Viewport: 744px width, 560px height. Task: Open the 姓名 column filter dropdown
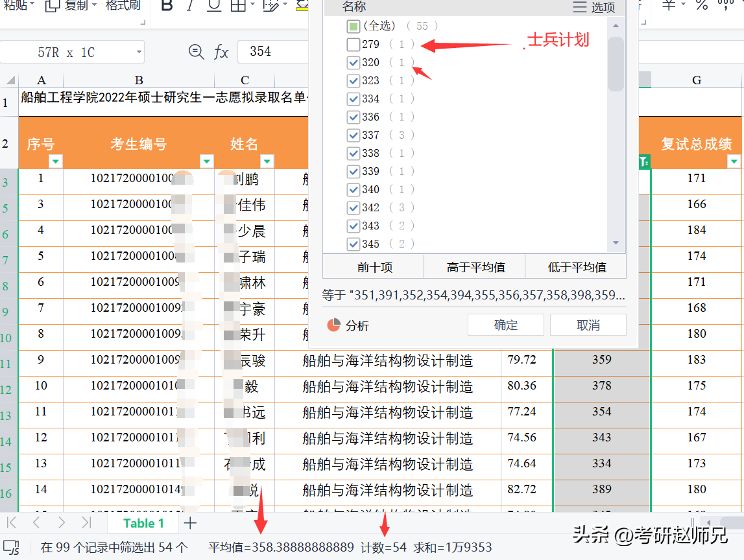tap(267, 161)
